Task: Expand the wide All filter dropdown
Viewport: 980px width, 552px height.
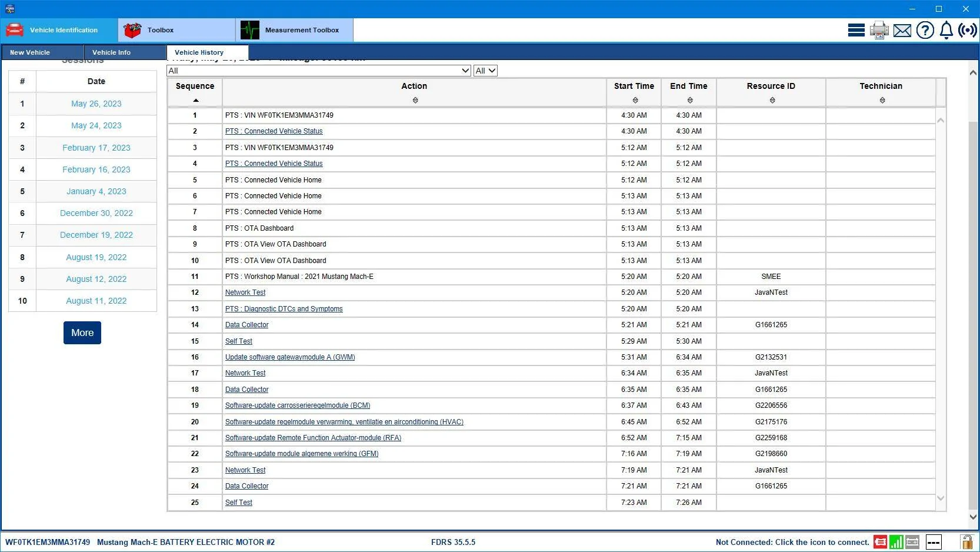Action: tap(319, 71)
